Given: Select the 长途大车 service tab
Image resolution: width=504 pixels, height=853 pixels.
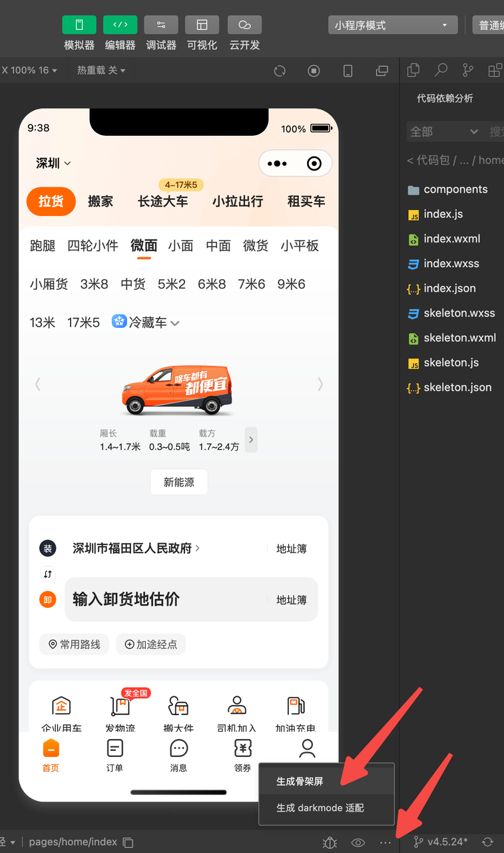Looking at the screenshot, I should click(x=163, y=201).
